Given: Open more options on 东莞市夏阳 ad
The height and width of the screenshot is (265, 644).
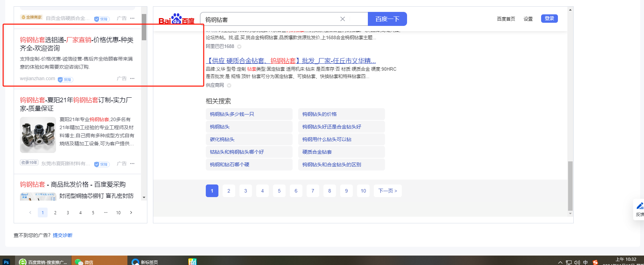Looking at the screenshot, I should [132, 163].
